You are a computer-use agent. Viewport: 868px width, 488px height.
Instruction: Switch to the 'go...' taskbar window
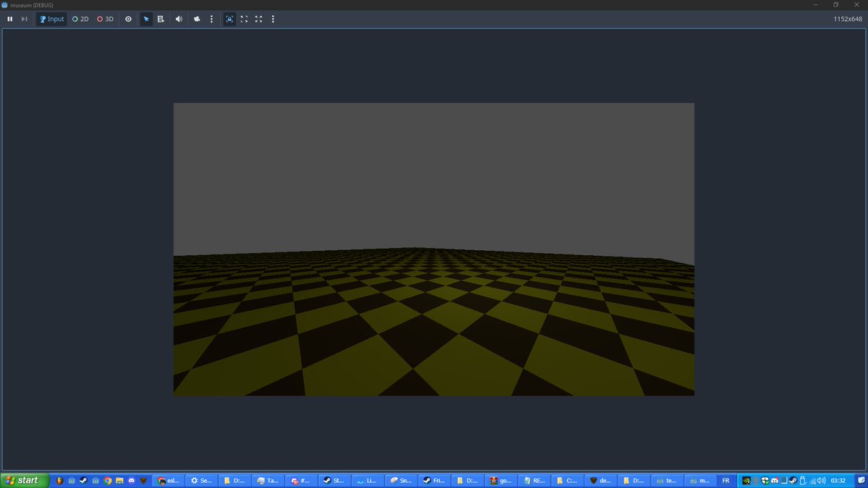click(x=501, y=480)
